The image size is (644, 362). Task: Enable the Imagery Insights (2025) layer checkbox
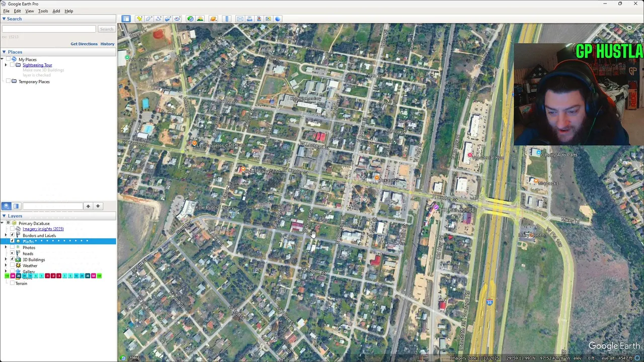pos(12,229)
